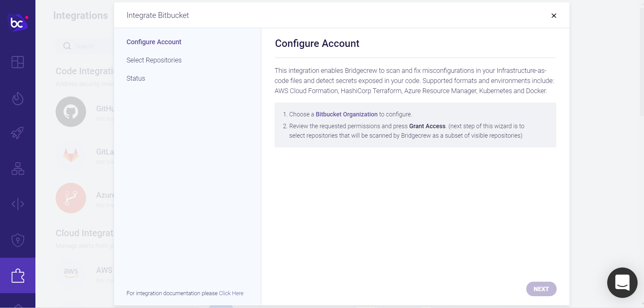The image size is (644, 308).
Task: Follow the Bitbucket Organization link
Action: click(x=346, y=114)
